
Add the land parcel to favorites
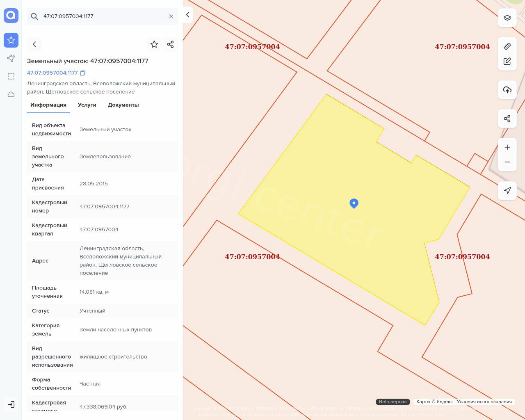[x=154, y=44]
